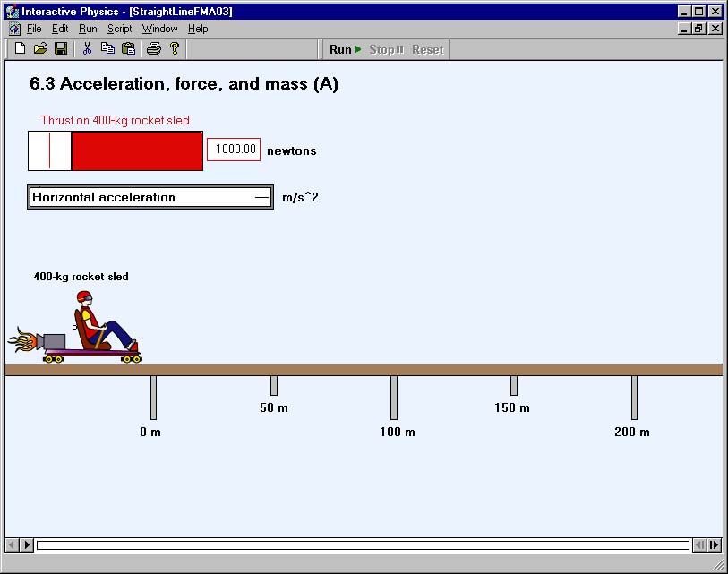Open the Script menu
This screenshot has height=574, width=728.
120,29
